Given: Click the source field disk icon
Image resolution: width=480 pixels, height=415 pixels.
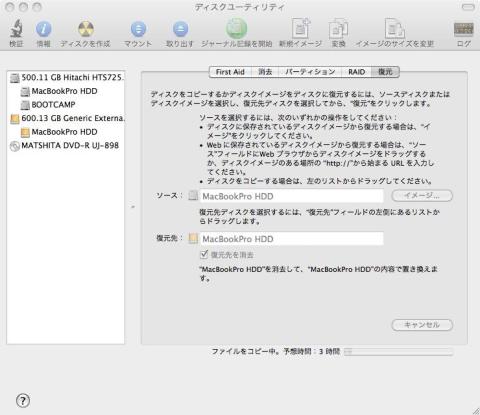Looking at the screenshot, I should (193, 196).
